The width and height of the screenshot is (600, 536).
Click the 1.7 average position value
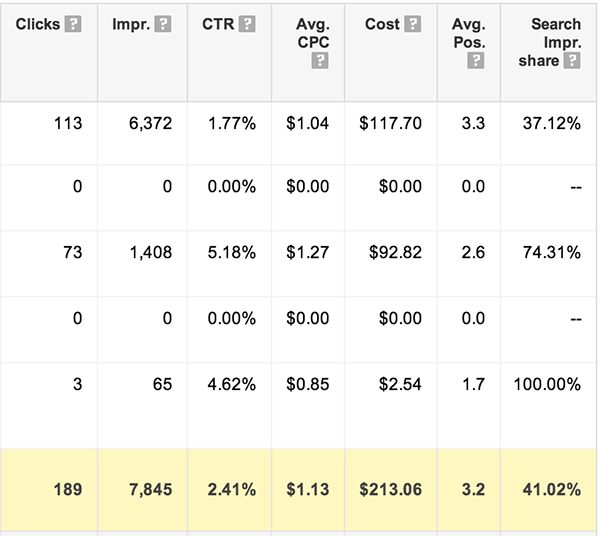pos(473,384)
